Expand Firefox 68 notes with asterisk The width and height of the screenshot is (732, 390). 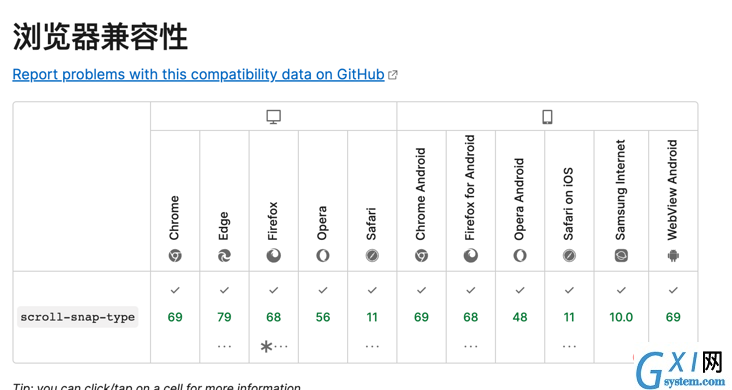[274, 347]
